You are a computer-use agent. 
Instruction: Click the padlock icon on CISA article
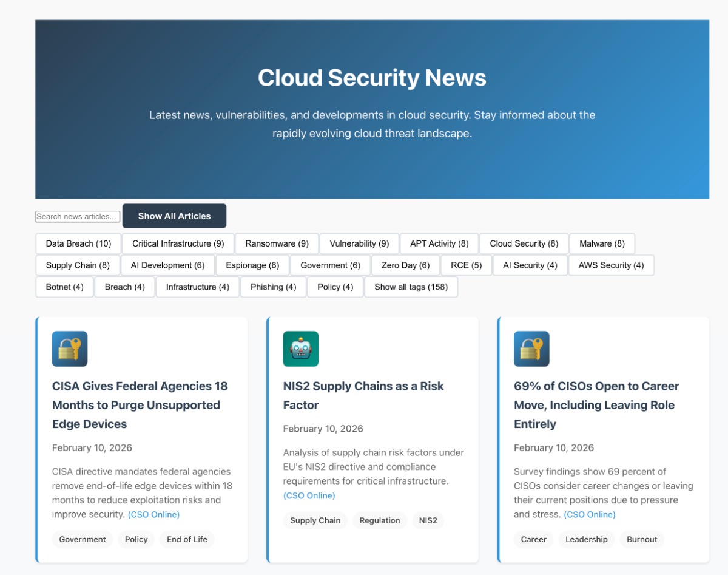point(70,349)
